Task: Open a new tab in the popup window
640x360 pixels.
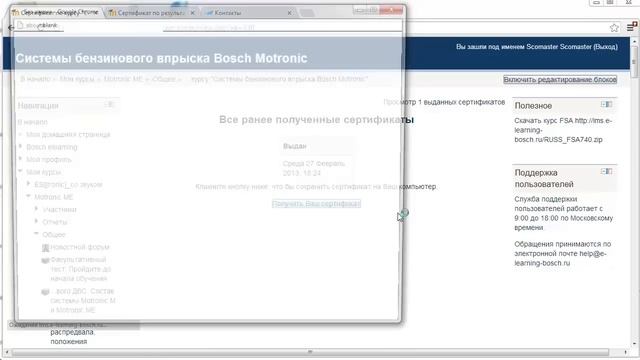Action: click(x=307, y=13)
